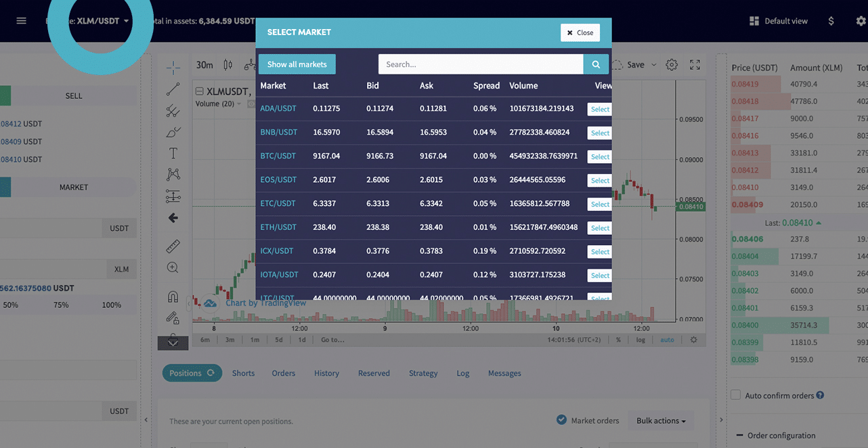Close the Select Market dialog
Screen dimensions: 868x448
[580, 32]
